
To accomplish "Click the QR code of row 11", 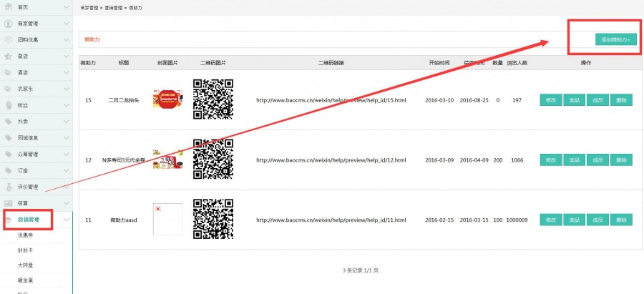I will pyautogui.click(x=213, y=220).
